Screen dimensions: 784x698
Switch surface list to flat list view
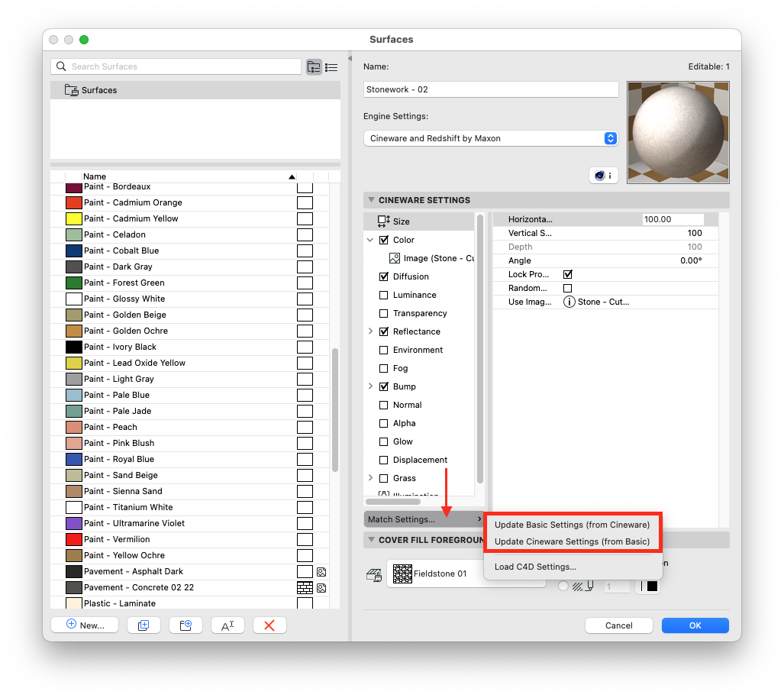click(331, 67)
